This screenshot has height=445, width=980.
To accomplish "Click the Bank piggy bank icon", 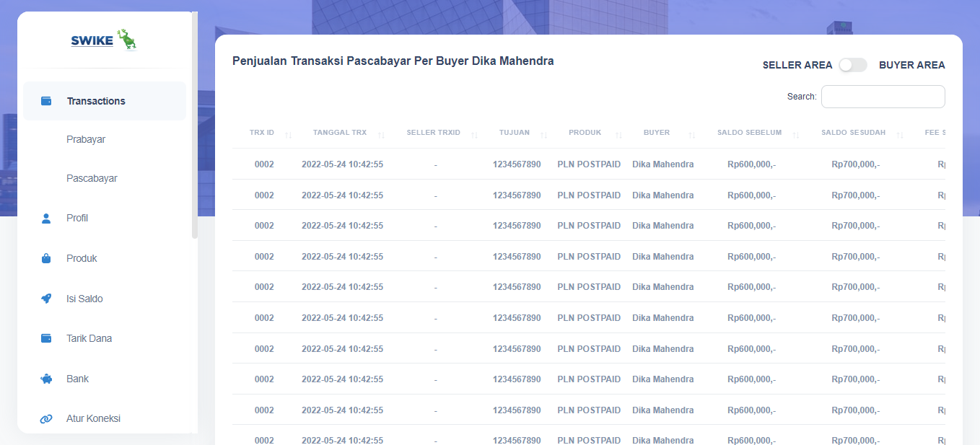I will pos(46,379).
